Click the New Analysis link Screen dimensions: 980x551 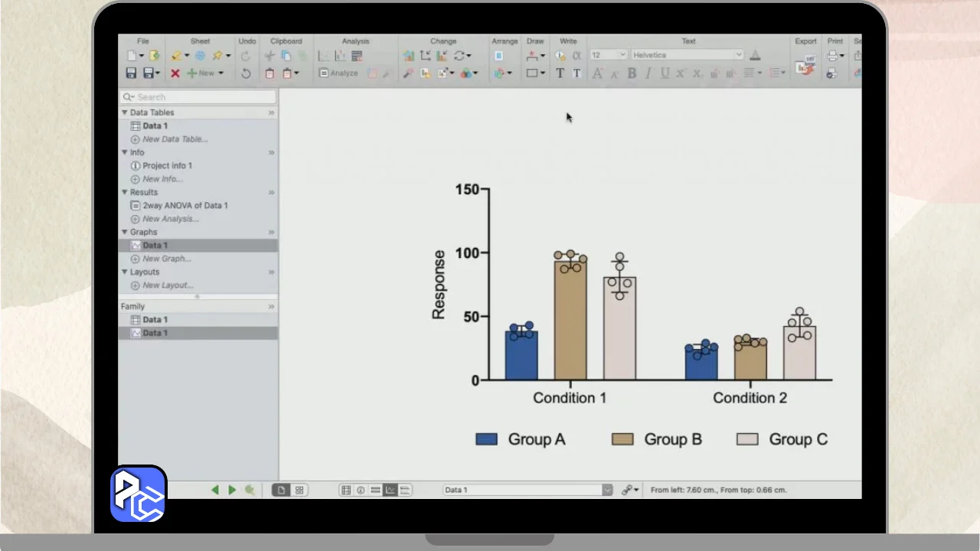coord(171,219)
